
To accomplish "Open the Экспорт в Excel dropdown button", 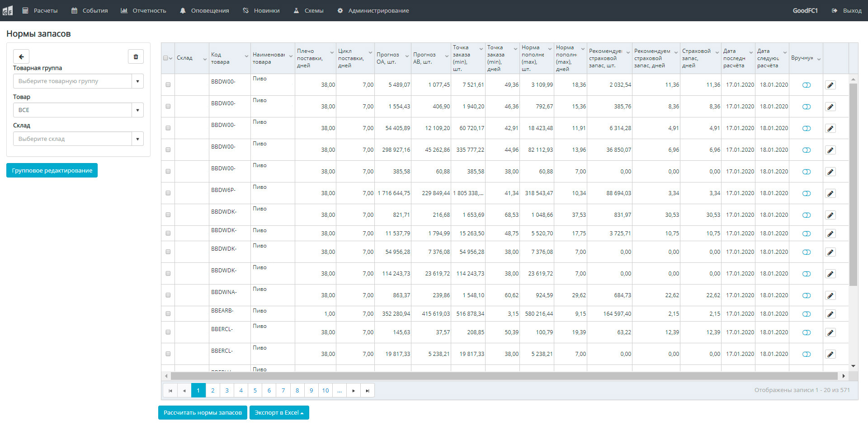I will coord(279,413).
